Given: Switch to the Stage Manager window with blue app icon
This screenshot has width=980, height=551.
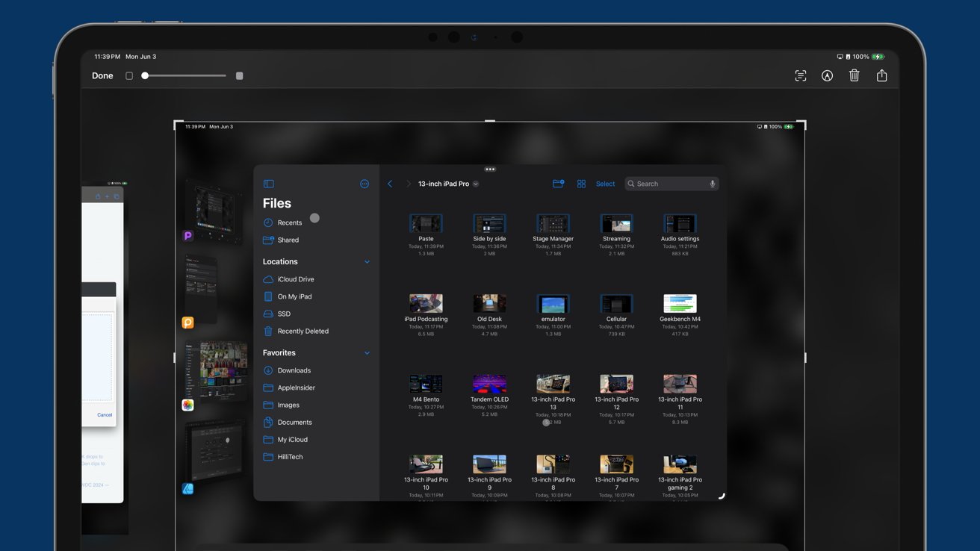Looking at the screenshot, I should point(214,455).
